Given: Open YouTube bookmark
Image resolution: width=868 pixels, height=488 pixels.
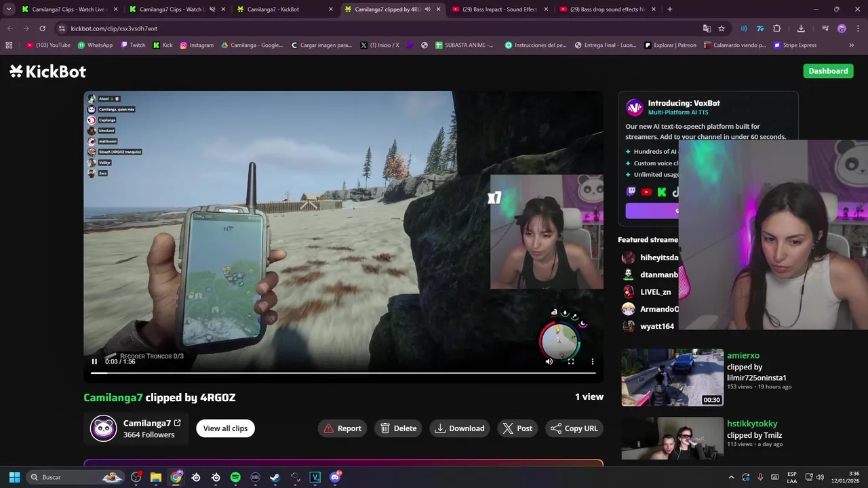Looking at the screenshot, I should (48, 45).
